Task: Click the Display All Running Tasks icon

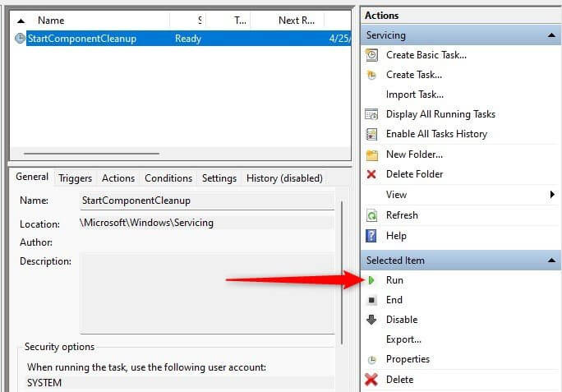Action: pyautogui.click(x=371, y=114)
